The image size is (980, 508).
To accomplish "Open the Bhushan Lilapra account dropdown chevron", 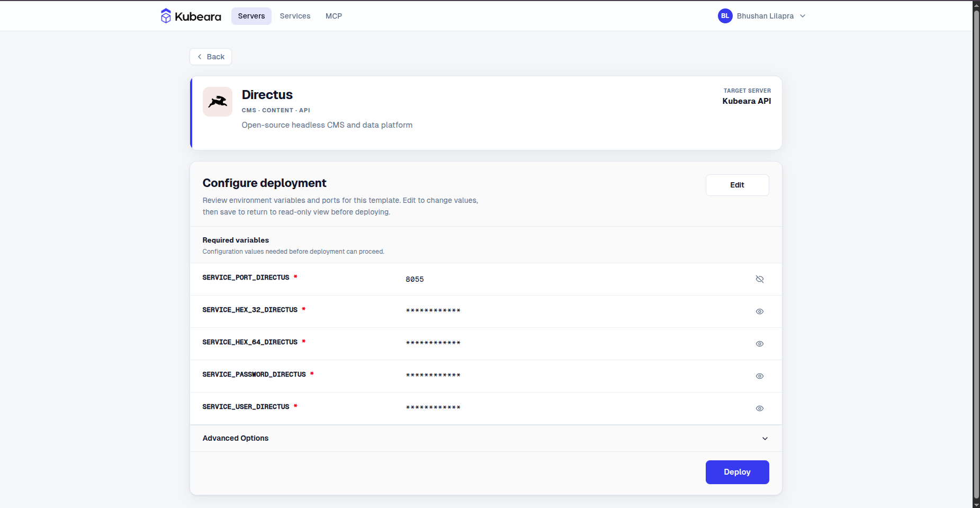I will tap(803, 16).
